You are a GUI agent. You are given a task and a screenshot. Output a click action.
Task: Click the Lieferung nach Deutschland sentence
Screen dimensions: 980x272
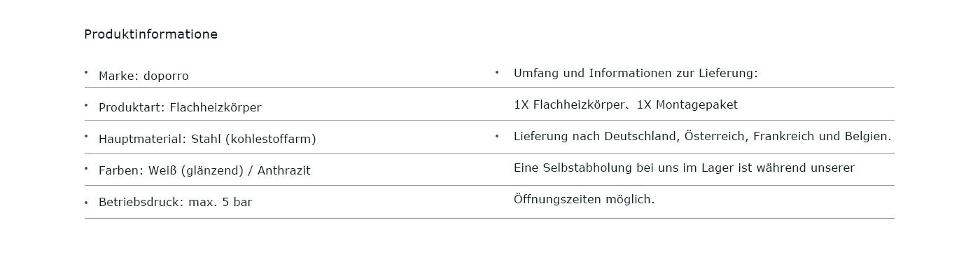tap(702, 136)
